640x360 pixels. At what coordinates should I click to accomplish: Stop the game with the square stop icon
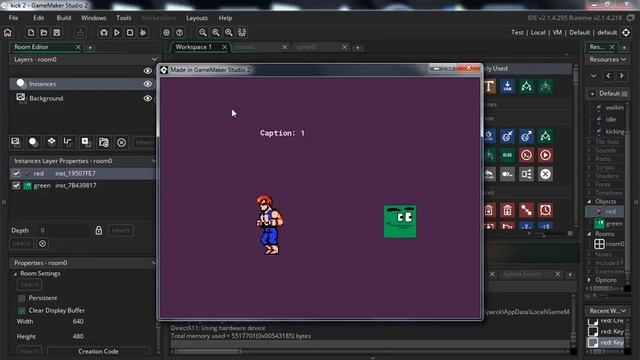click(130, 33)
